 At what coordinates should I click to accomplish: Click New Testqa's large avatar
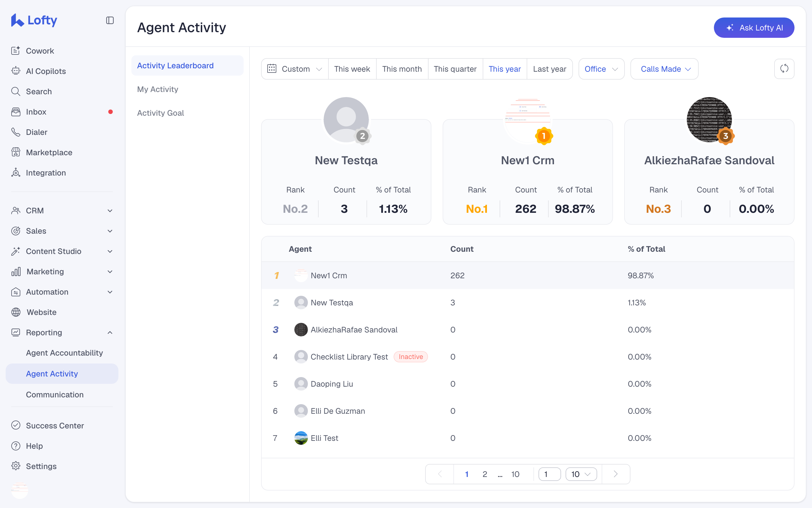[346, 120]
